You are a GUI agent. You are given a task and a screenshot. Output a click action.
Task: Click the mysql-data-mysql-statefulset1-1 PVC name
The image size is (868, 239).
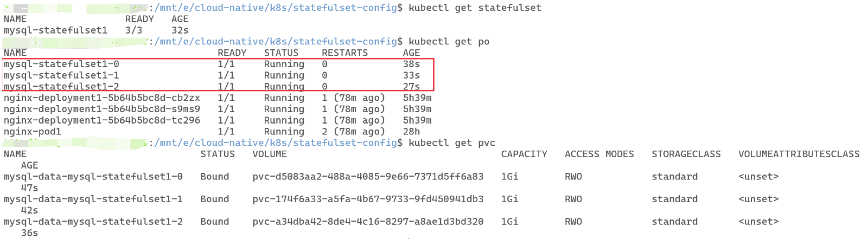93,199
